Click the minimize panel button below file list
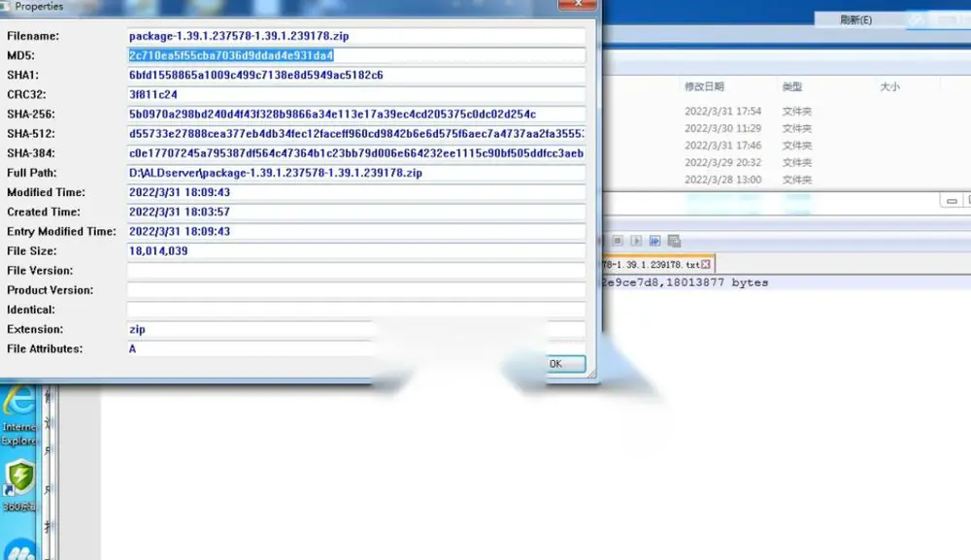 (952, 201)
